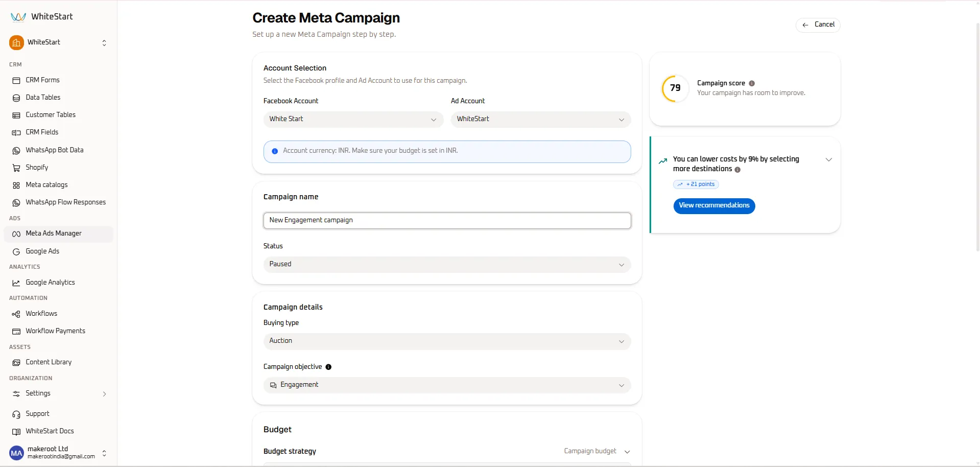Click the Google Ads G icon
The image size is (980, 467).
coord(16,252)
